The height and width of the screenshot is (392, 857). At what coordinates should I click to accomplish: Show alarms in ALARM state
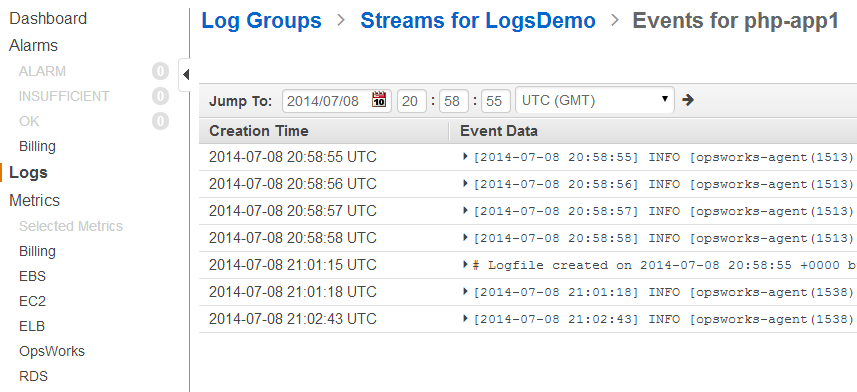point(42,71)
